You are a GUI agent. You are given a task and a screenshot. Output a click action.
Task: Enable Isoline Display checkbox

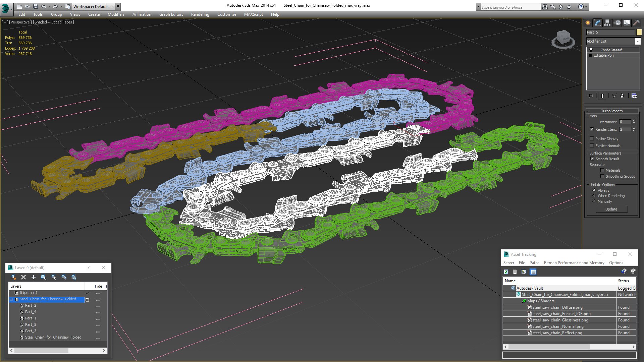[x=592, y=139]
